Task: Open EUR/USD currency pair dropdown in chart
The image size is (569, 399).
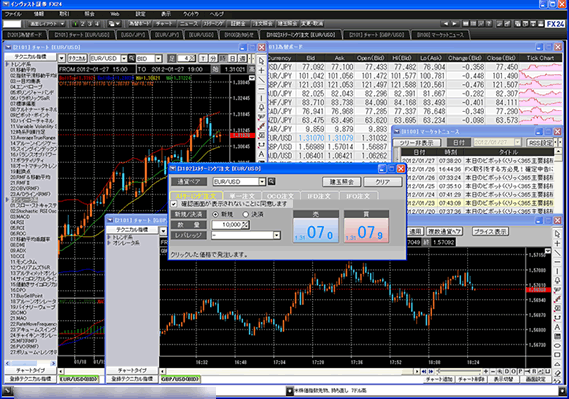Action: pos(124,58)
